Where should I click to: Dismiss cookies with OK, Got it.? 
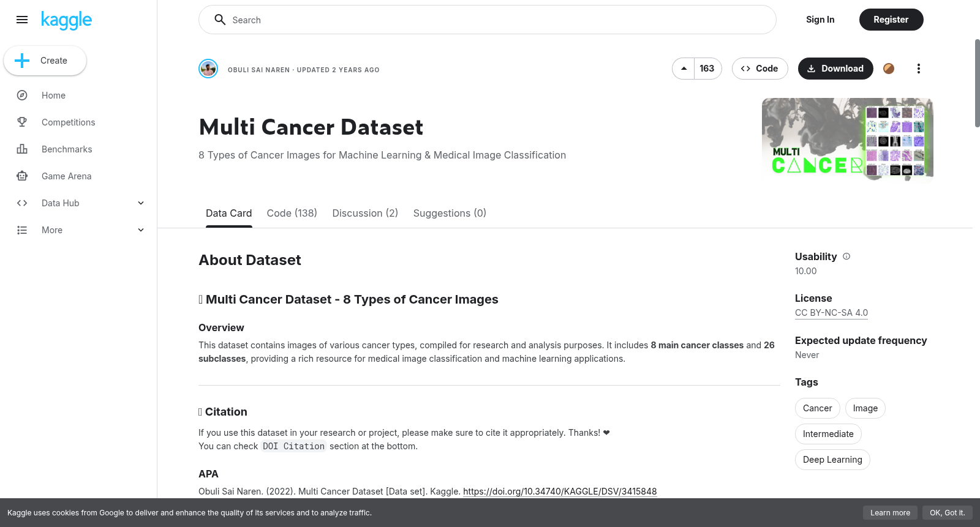[947, 513]
